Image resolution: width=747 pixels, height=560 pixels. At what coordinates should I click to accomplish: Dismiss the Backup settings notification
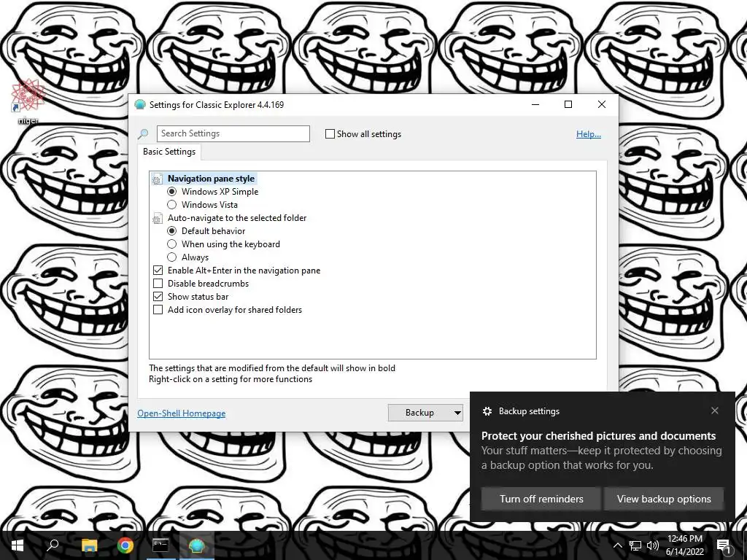[x=715, y=411]
